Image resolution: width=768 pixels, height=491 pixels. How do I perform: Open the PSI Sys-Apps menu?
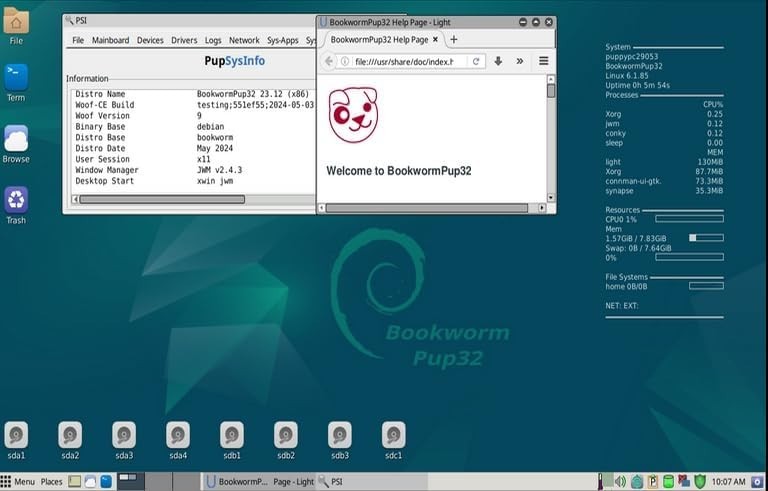click(283, 40)
